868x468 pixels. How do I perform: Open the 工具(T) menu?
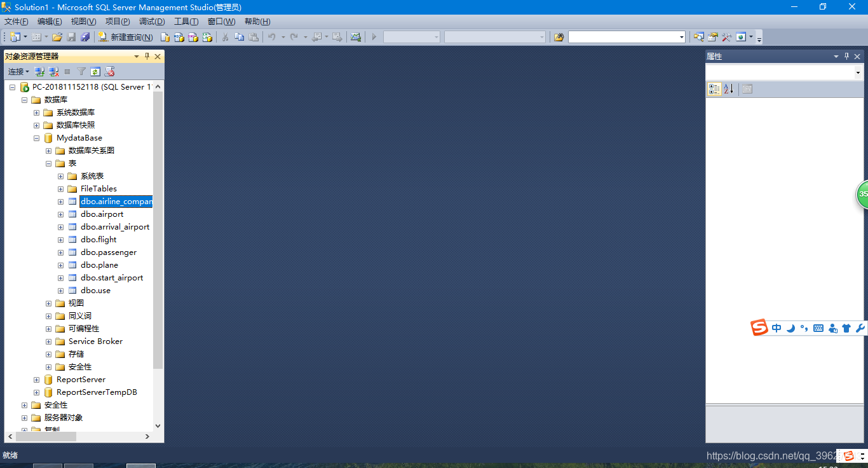(186, 22)
